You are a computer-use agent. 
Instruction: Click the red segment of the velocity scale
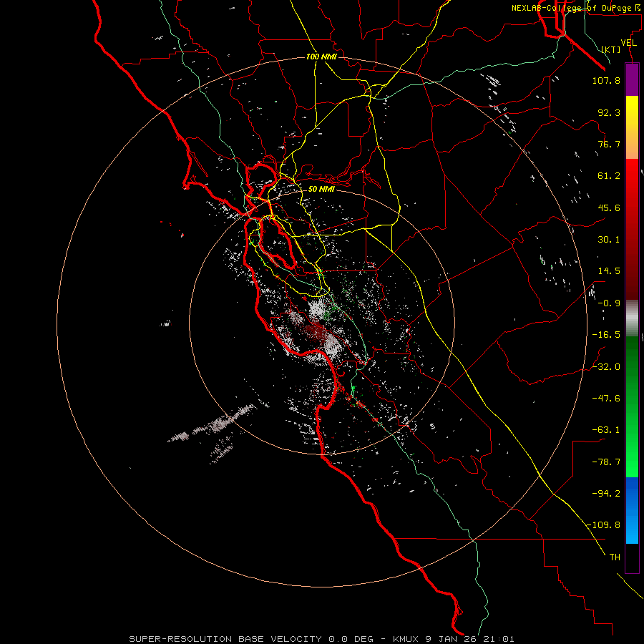point(632,229)
